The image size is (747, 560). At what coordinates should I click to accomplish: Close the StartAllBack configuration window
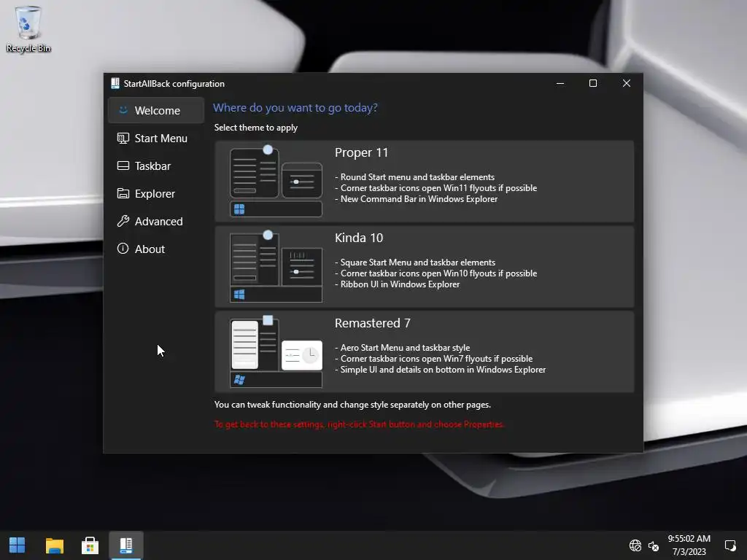tap(627, 83)
